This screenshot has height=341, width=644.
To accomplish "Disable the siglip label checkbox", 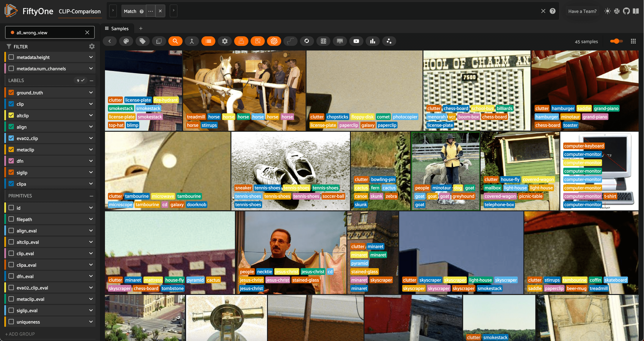I will (x=11, y=172).
